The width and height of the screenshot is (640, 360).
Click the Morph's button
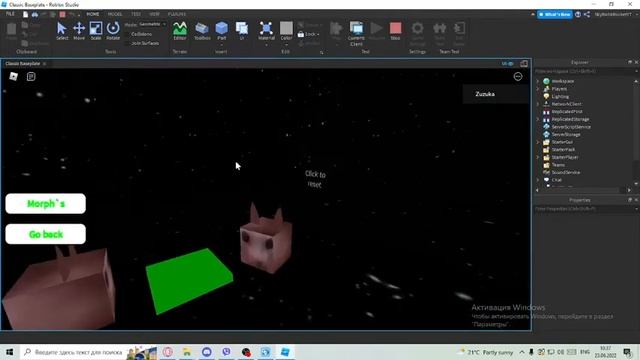46,204
